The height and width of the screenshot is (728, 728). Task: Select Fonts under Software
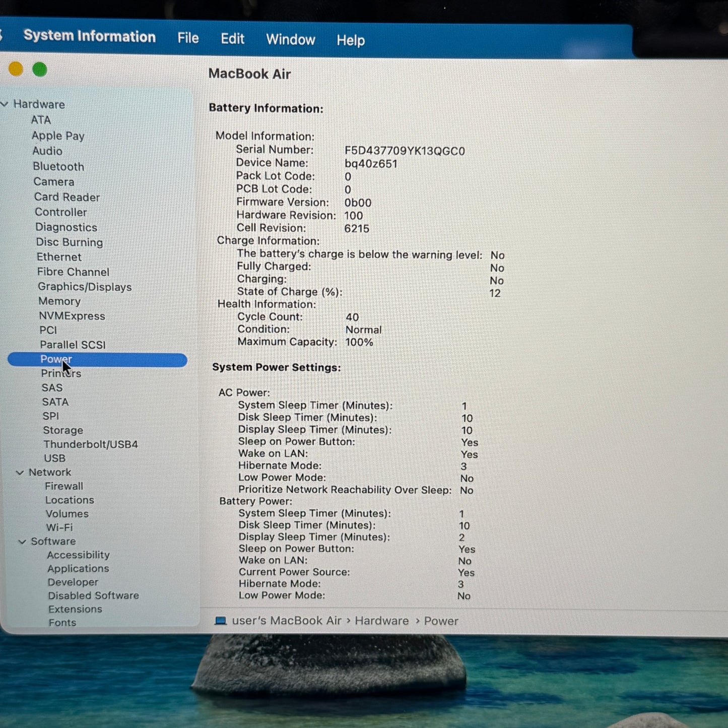pyautogui.click(x=62, y=623)
